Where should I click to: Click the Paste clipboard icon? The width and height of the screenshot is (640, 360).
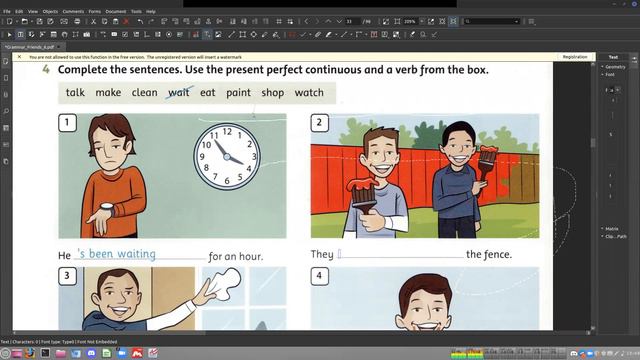click(x=116, y=21)
